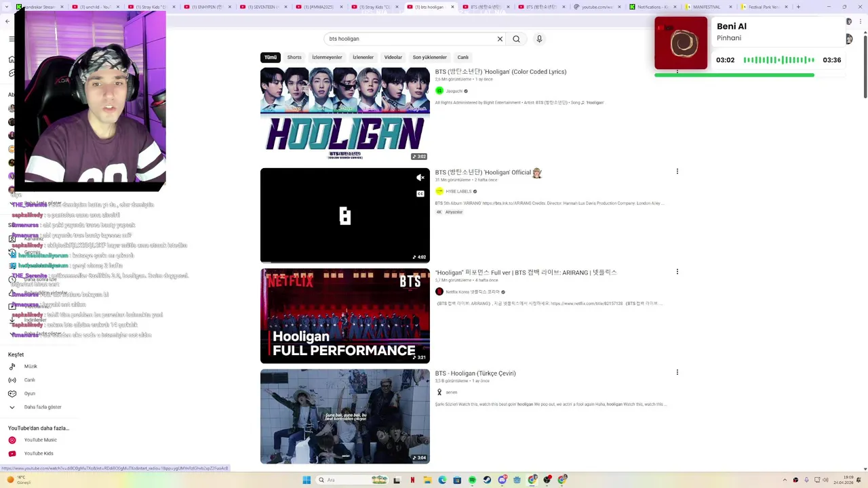868x488 pixels.
Task: Open Spotify from the taskbar
Action: coord(472,480)
